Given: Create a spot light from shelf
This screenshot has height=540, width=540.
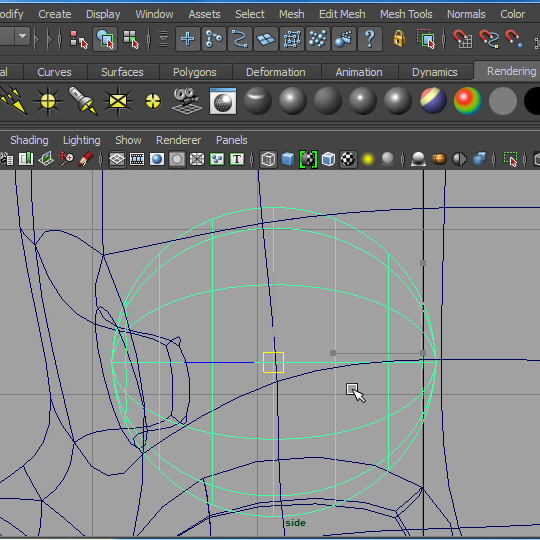Looking at the screenshot, I should (83, 101).
